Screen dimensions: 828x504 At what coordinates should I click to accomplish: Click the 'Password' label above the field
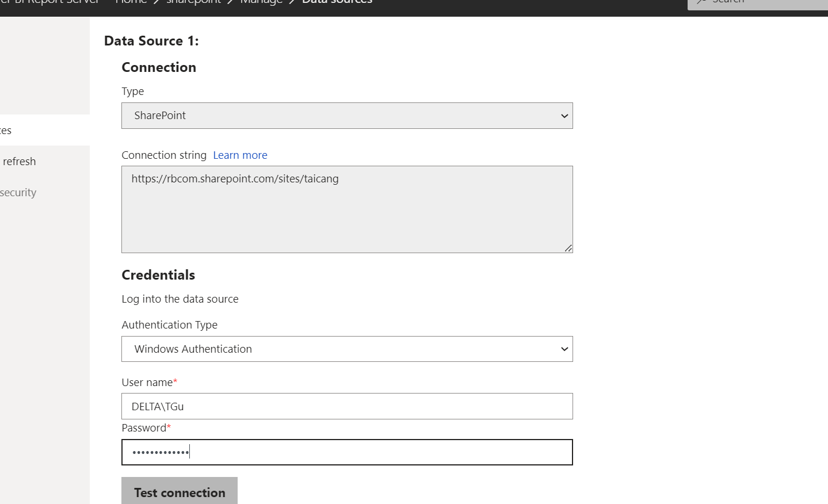pyautogui.click(x=144, y=428)
